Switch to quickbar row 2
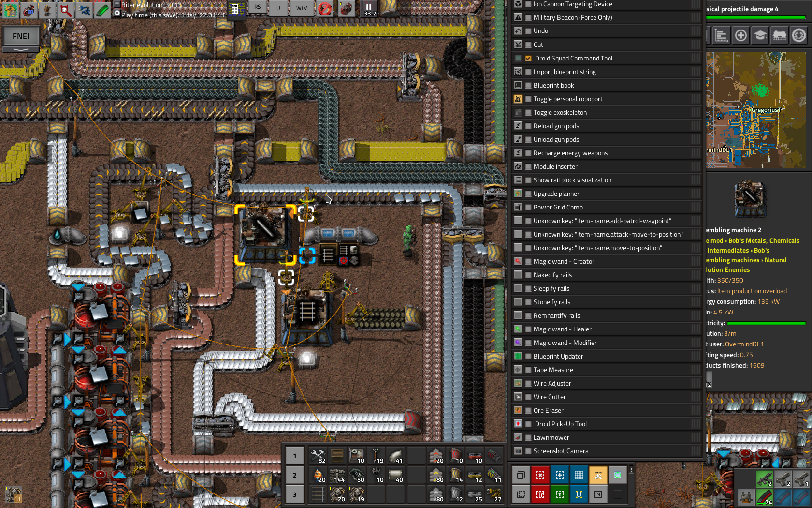The image size is (812, 508). (x=295, y=475)
